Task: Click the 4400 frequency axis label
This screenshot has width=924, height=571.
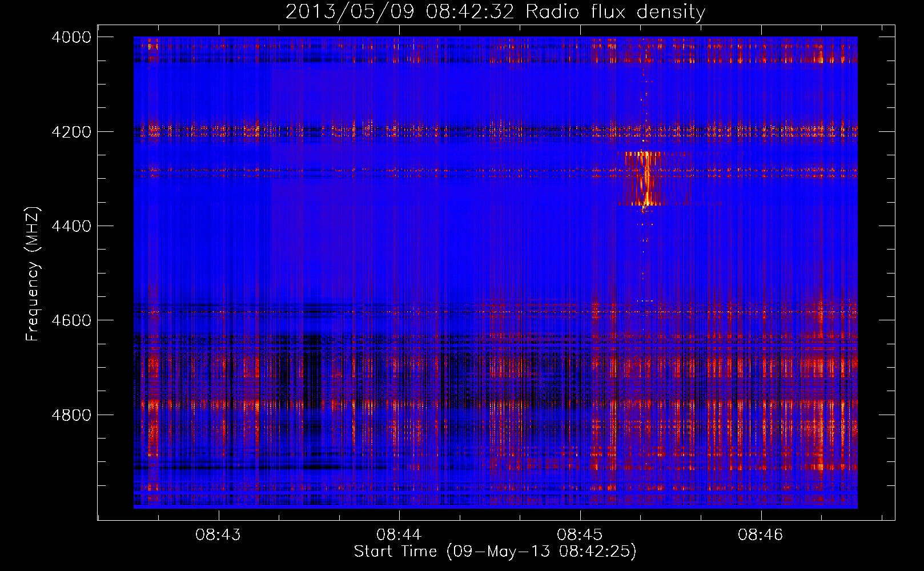Action: point(71,226)
